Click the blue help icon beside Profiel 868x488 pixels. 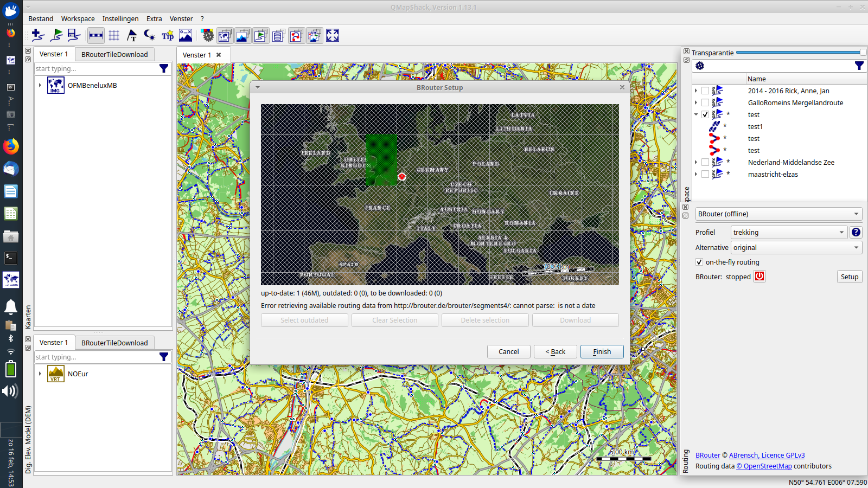[856, 232]
